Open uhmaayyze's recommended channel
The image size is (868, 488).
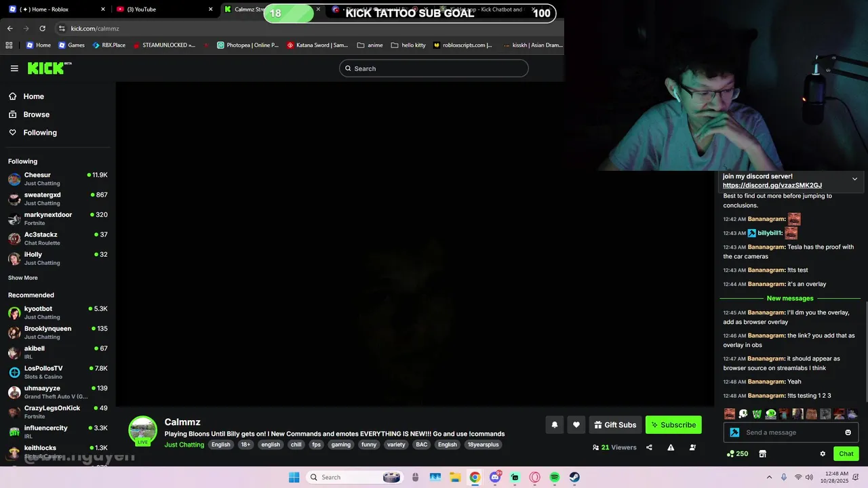pyautogui.click(x=58, y=392)
